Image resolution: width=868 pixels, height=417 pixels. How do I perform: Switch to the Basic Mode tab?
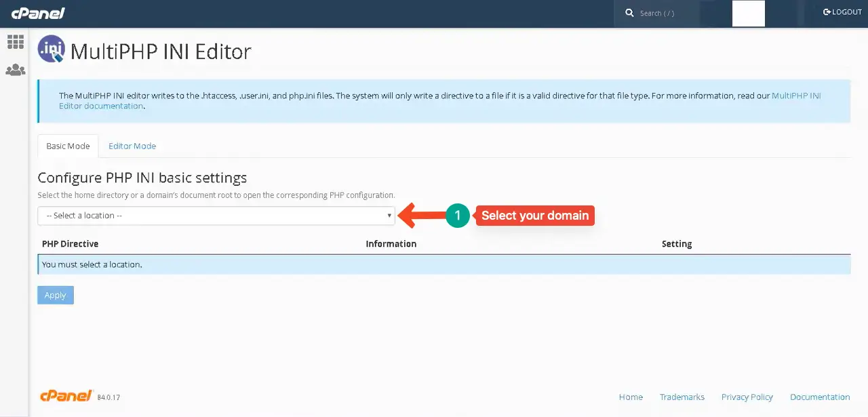tap(68, 146)
